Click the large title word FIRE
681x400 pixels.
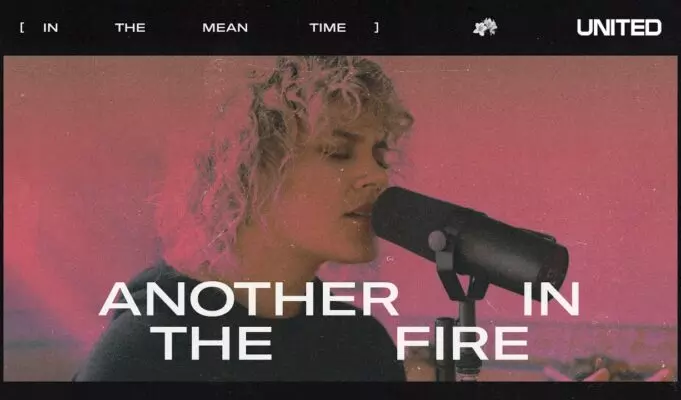pyautogui.click(x=462, y=343)
